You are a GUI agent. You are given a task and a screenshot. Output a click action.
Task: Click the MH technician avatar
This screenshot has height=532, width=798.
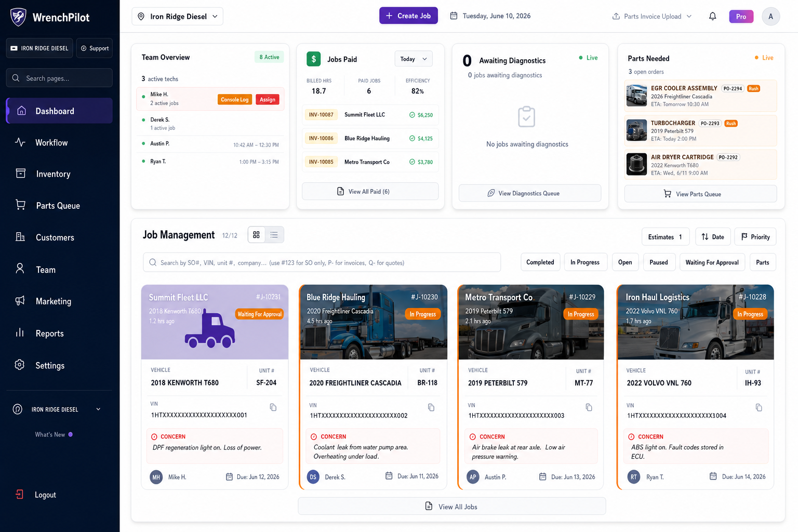(156, 477)
